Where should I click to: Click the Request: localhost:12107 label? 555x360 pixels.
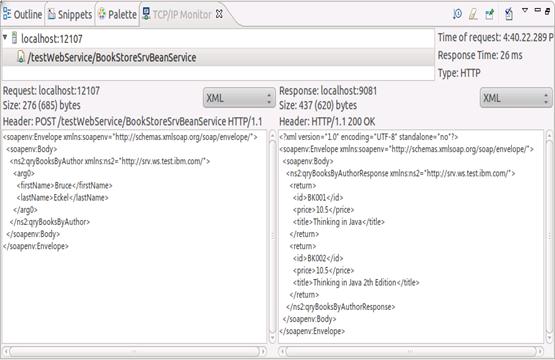pyautogui.click(x=51, y=91)
